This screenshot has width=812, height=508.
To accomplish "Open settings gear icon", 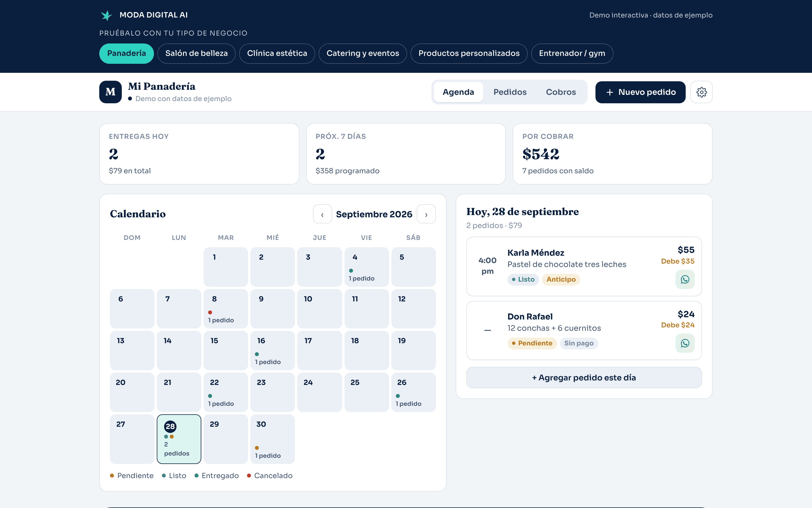I will (x=701, y=92).
